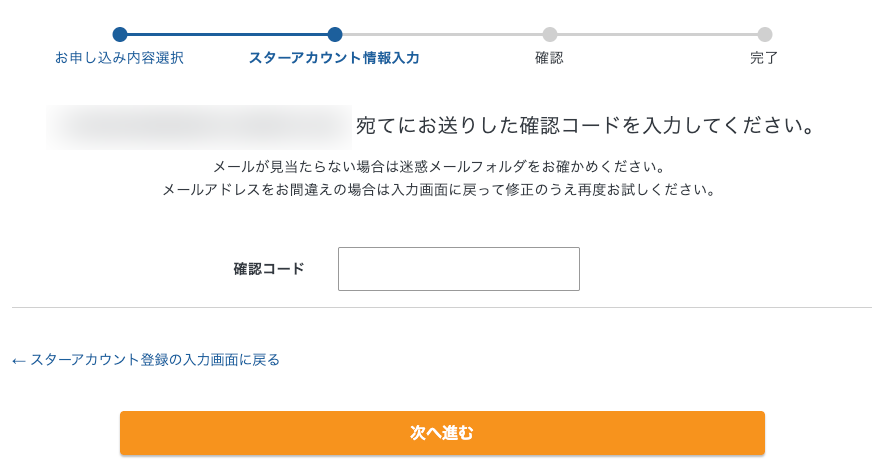Click the spam folder notice line

(x=440, y=166)
